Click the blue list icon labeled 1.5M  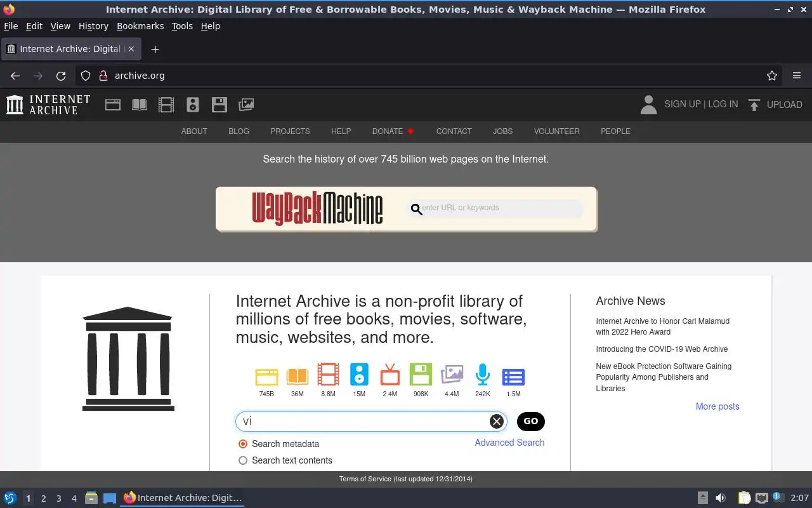[x=513, y=377]
